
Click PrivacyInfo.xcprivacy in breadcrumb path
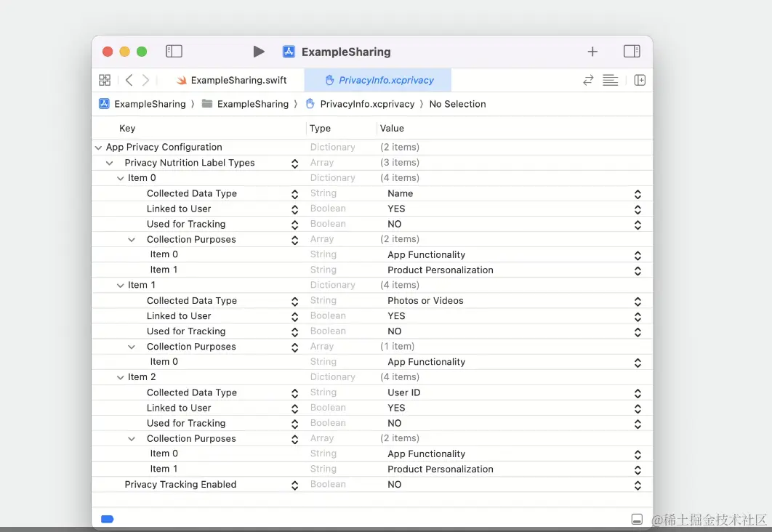[x=360, y=104]
